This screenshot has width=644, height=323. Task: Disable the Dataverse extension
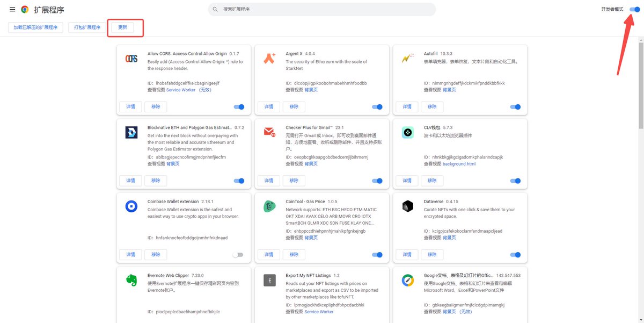click(515, 255)
